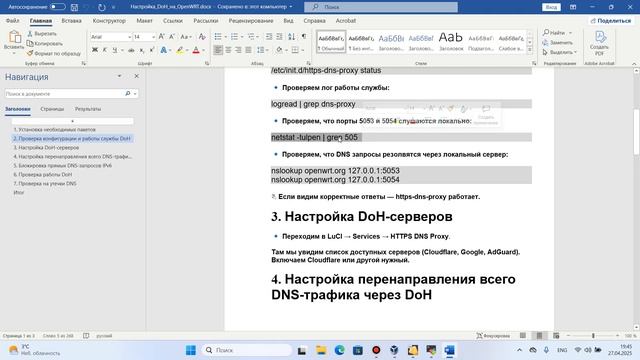Expand the Styles gallery more arrow
The height and width of the screenshot is (360, 640).
pos(530,50)
